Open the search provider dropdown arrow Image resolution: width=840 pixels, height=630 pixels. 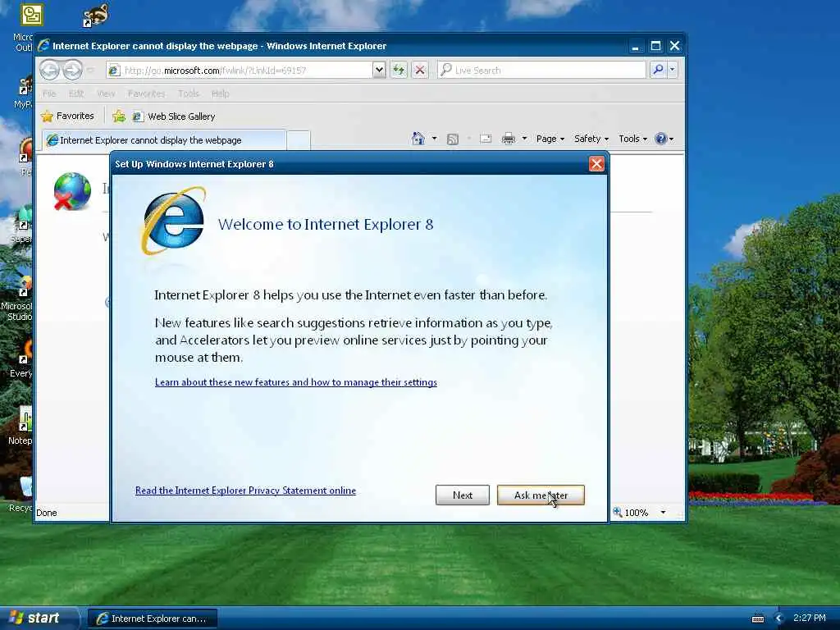[x=673, y=70]
